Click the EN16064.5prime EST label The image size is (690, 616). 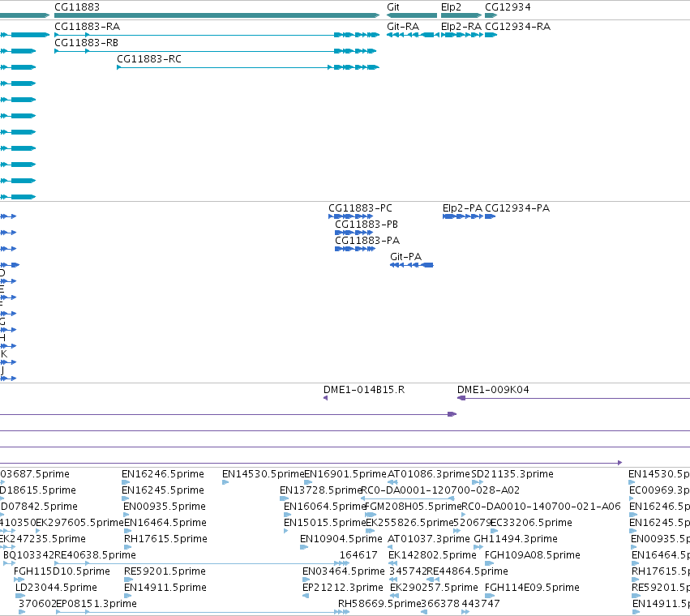(325, 507)
